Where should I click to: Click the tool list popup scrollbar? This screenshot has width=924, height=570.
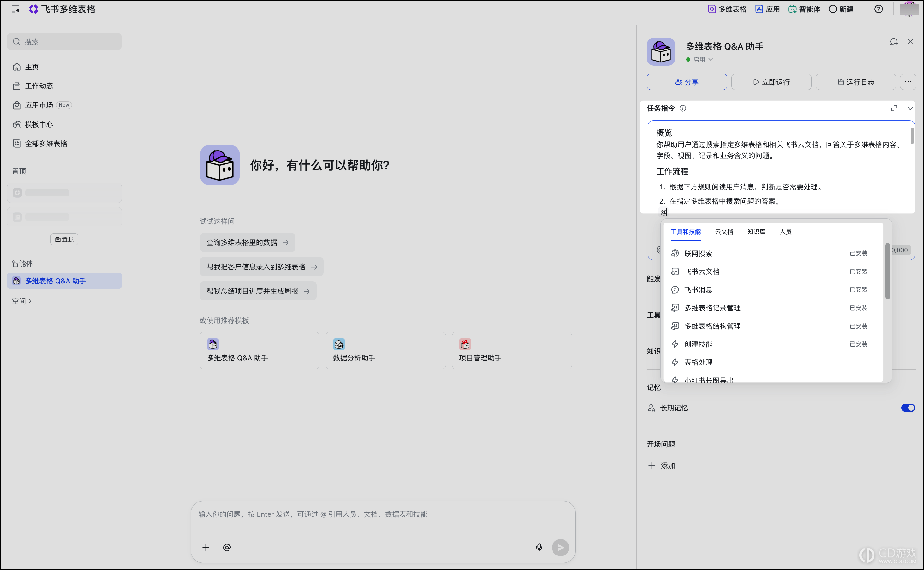pos(887,271)
